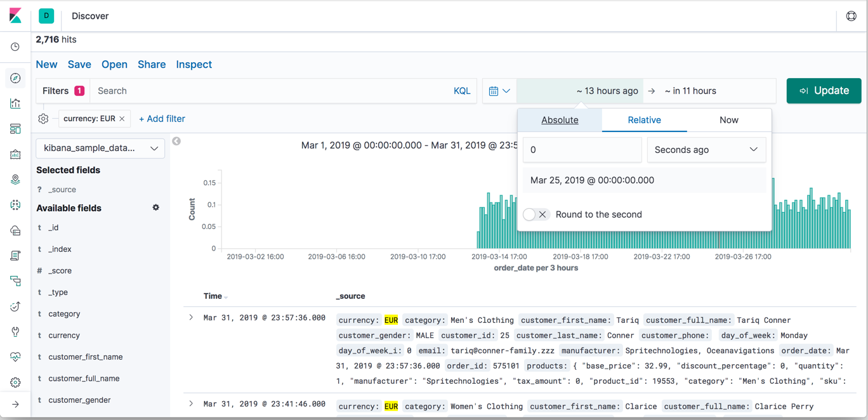Open the Management gear icon in sidebar
Screen dimensions: 868x420
pos(16,381)
